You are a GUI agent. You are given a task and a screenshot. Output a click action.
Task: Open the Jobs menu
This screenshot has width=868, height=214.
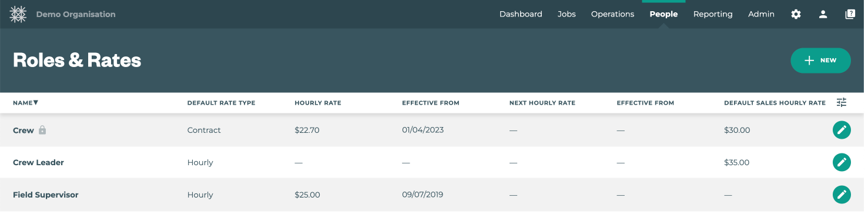(567, 14)
